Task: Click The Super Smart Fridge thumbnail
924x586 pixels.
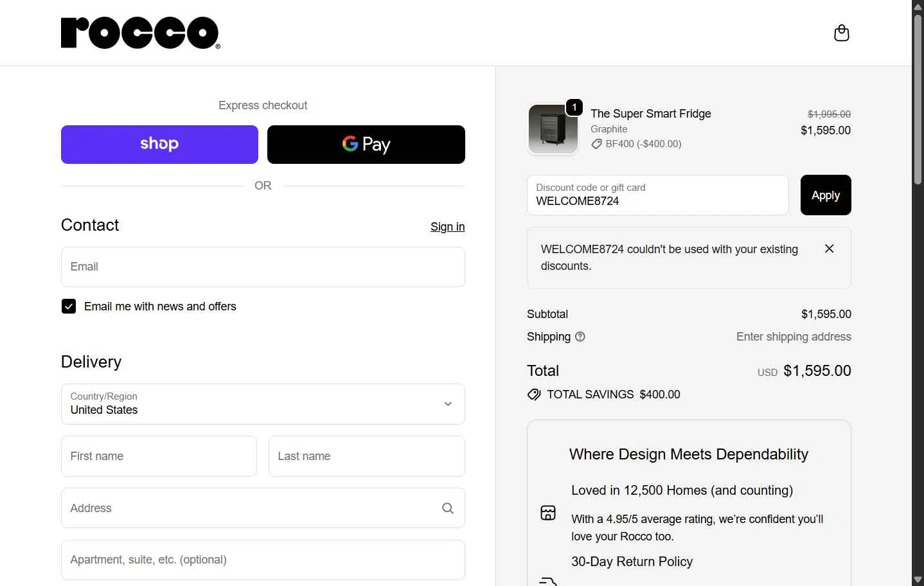Action: click(553, 129)
